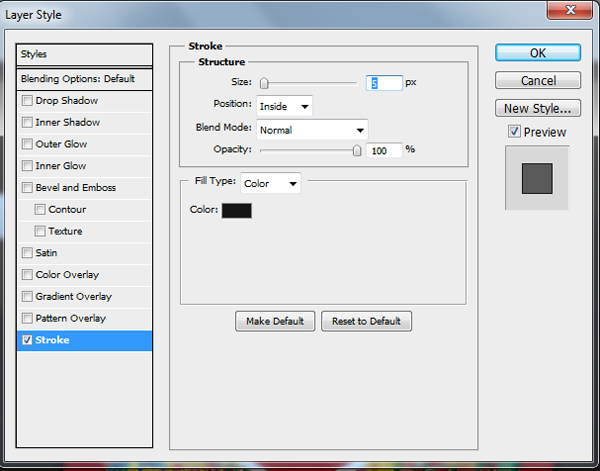Select Blending Options: Default in list
Image resolution: width=600 pixels, height=471 pixels.
pyautogui.click(x=77, y=78)
